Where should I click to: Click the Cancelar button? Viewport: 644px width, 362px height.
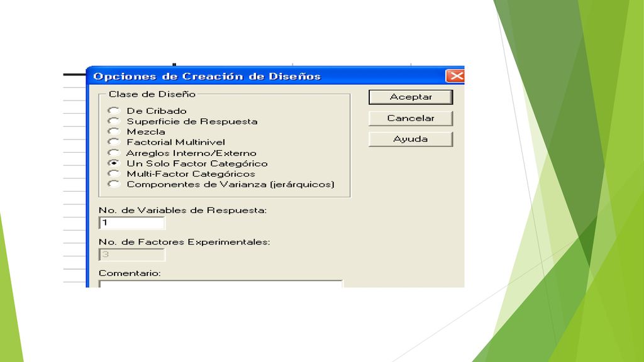click(411, 118)
